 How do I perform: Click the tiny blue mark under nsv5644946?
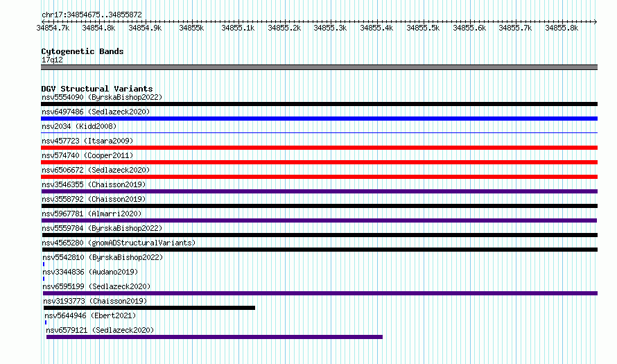46,322
